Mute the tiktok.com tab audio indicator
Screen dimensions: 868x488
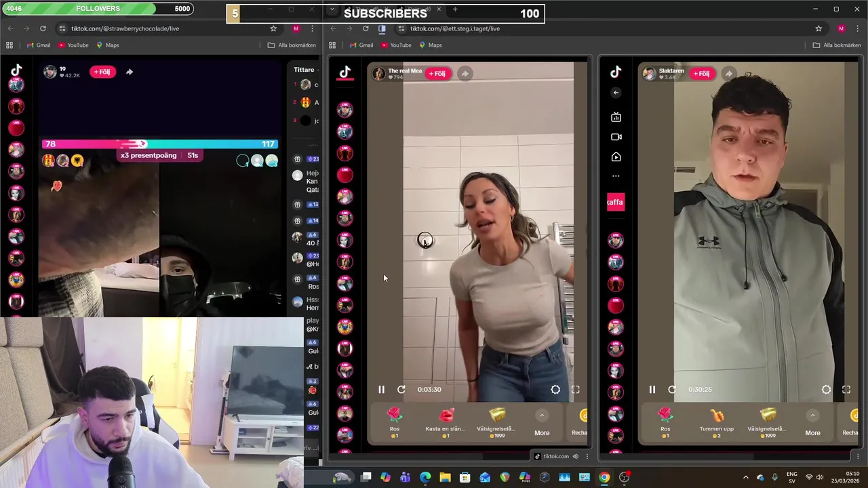[575, 456]
